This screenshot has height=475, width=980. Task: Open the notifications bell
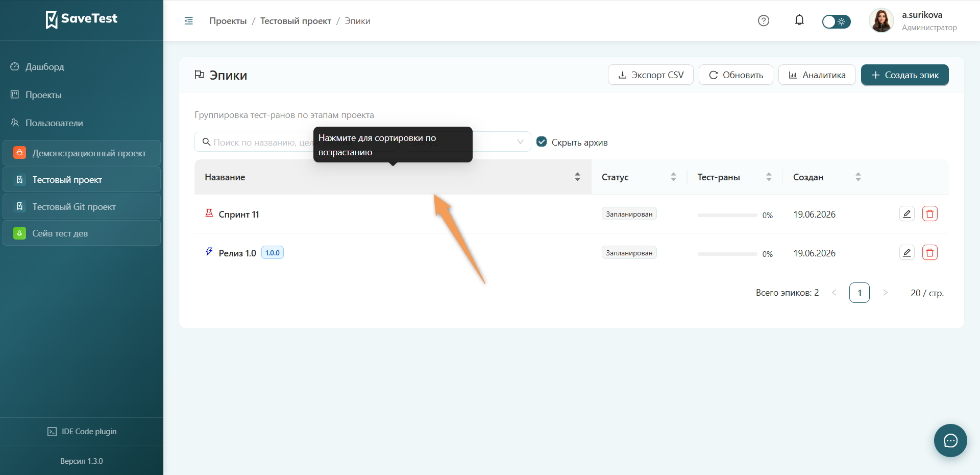(x=799, y=20)
